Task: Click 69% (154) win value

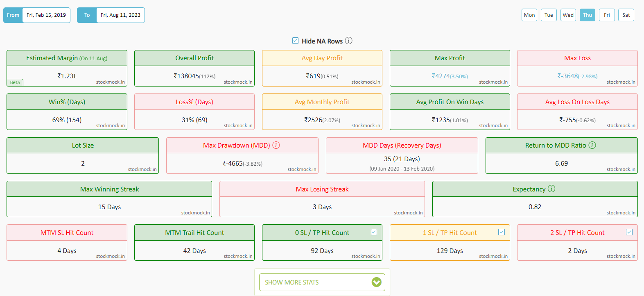Action: [67, 120]
